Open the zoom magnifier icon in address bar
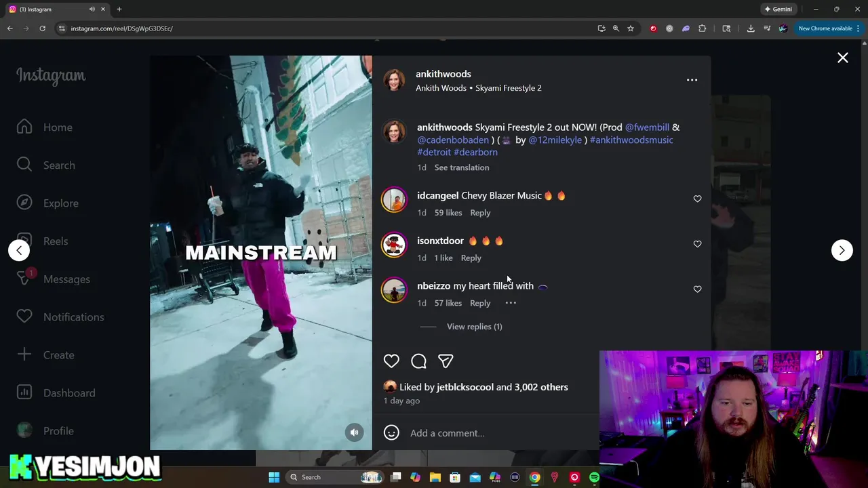 [616, 28]
